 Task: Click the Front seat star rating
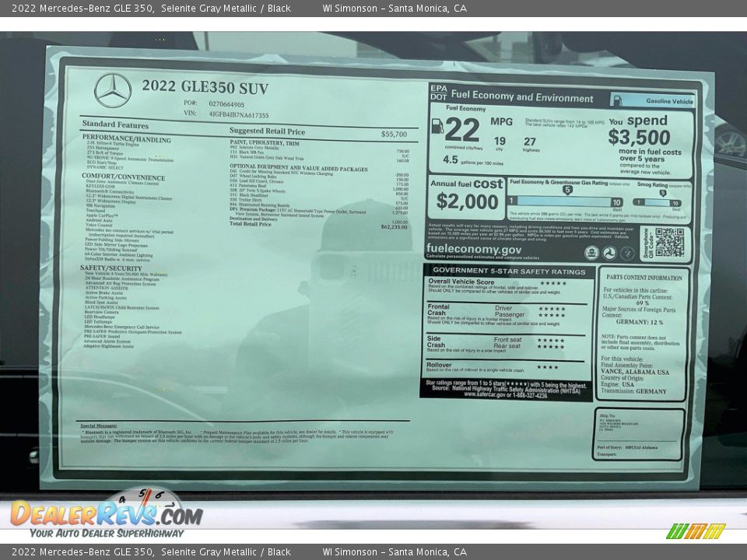[551, 341]
